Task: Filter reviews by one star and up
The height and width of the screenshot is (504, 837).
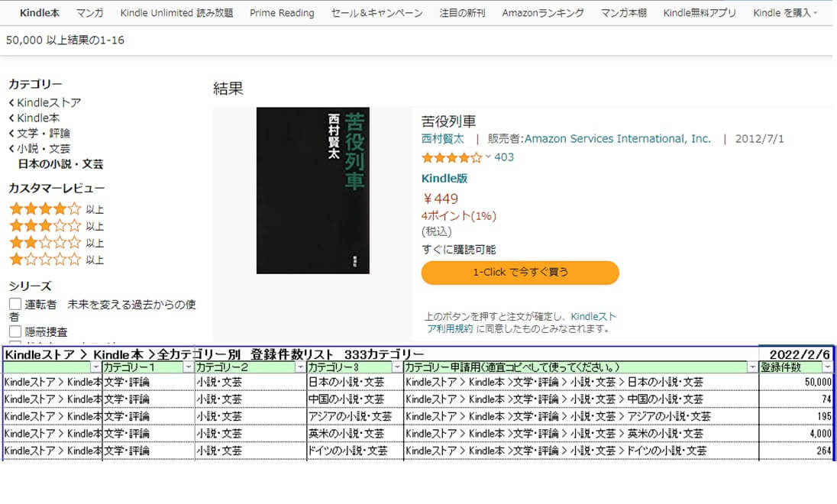Action: tap(44, 260)
